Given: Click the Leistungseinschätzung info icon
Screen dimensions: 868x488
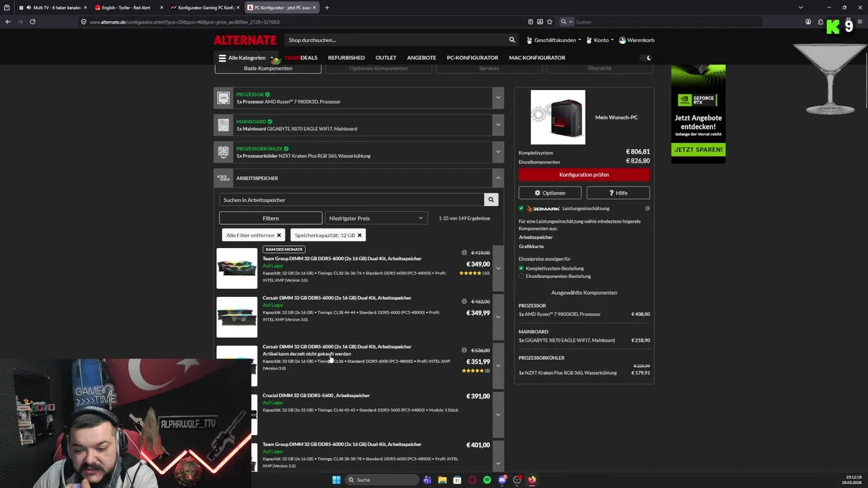Looking at the screenshot, I should pyautogui.click(x=648, y=209).
